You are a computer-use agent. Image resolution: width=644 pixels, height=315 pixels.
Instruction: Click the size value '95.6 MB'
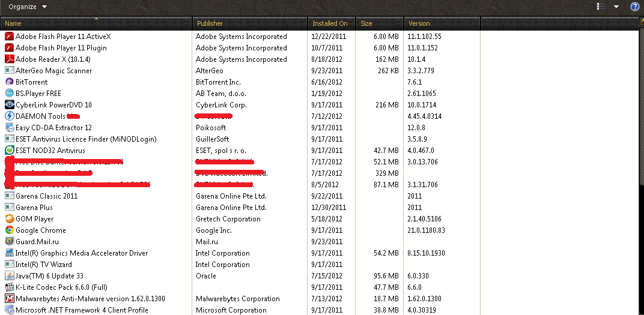pos(386,275)
